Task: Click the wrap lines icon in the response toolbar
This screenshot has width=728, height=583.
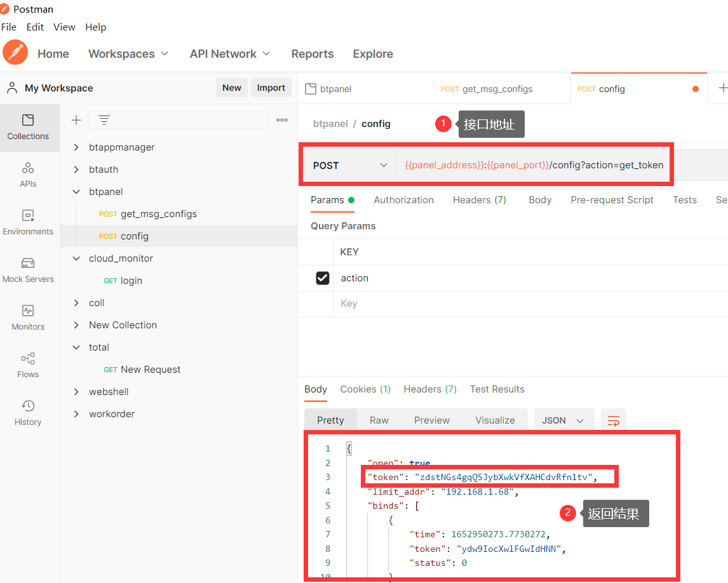Action: click(x=613, y=420)
